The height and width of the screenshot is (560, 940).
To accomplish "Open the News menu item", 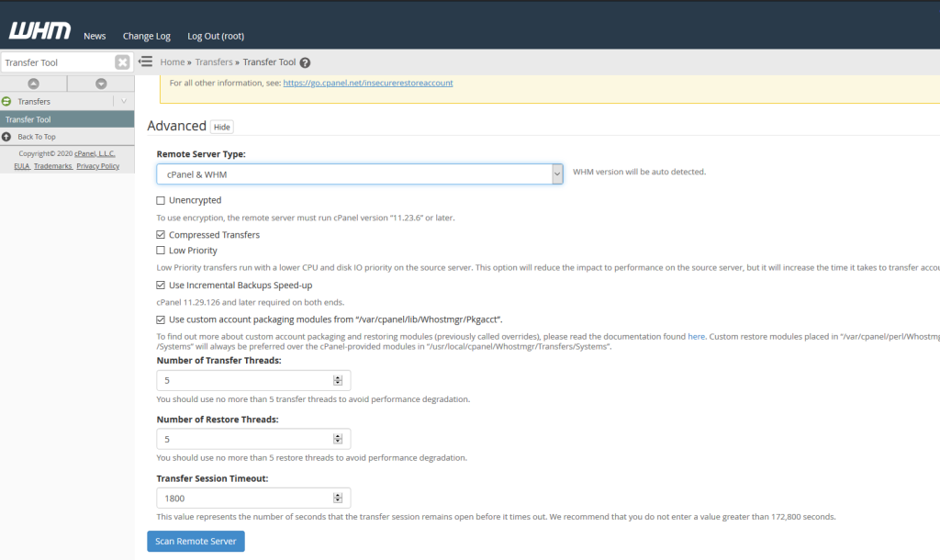I will (95, 36).
